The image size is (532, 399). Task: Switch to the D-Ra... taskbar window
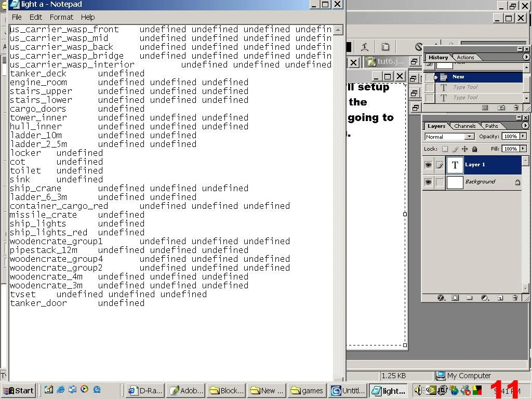point(145,391)
